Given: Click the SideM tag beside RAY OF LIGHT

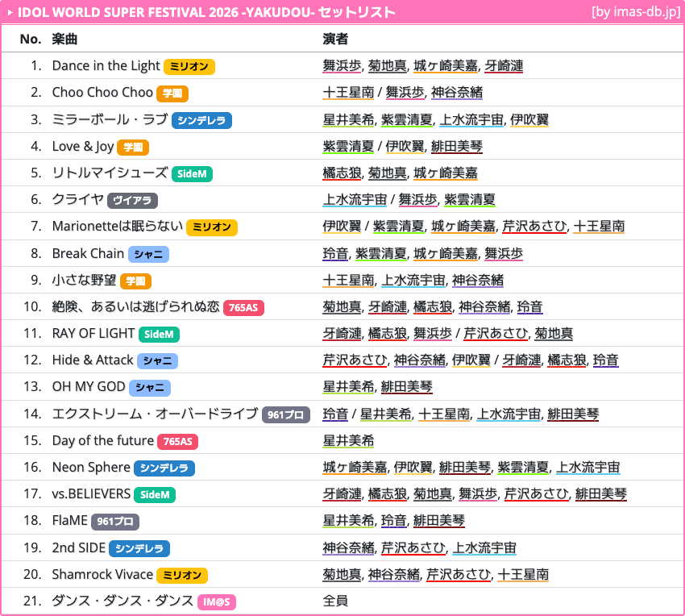Looking at the screenshot, I should click(x=159, y=334).
